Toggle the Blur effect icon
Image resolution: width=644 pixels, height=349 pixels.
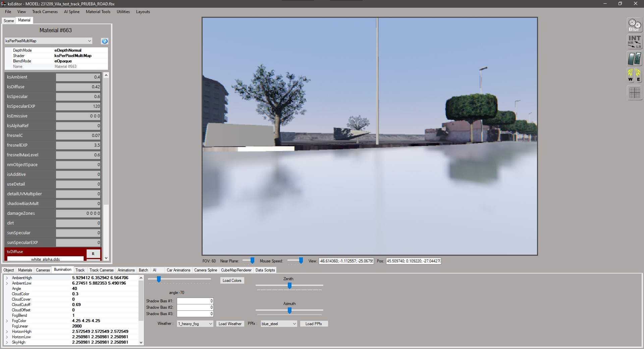pyautogui.click(x=634, y=25)
